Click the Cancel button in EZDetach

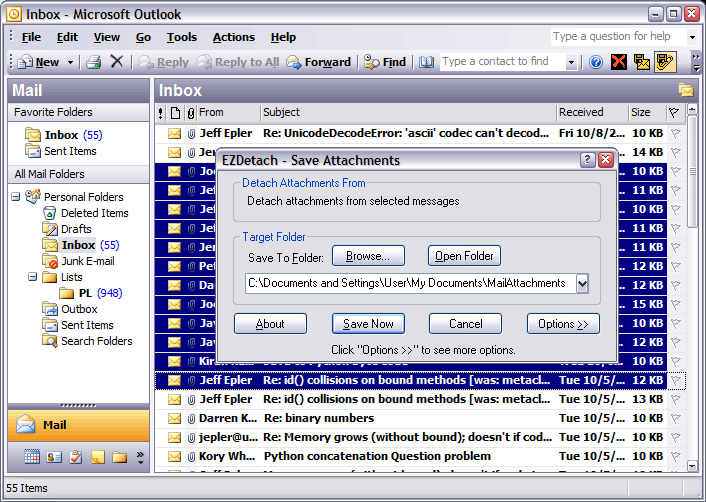point(466,324)
